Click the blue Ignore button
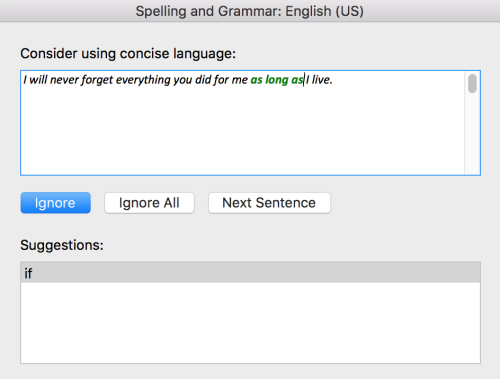 pos(55,203)
